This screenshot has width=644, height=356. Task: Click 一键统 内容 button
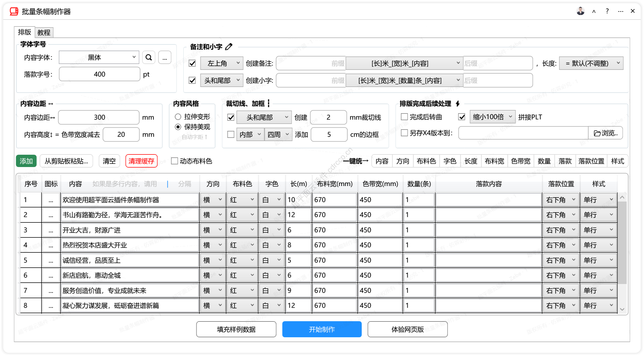point(382,161)
